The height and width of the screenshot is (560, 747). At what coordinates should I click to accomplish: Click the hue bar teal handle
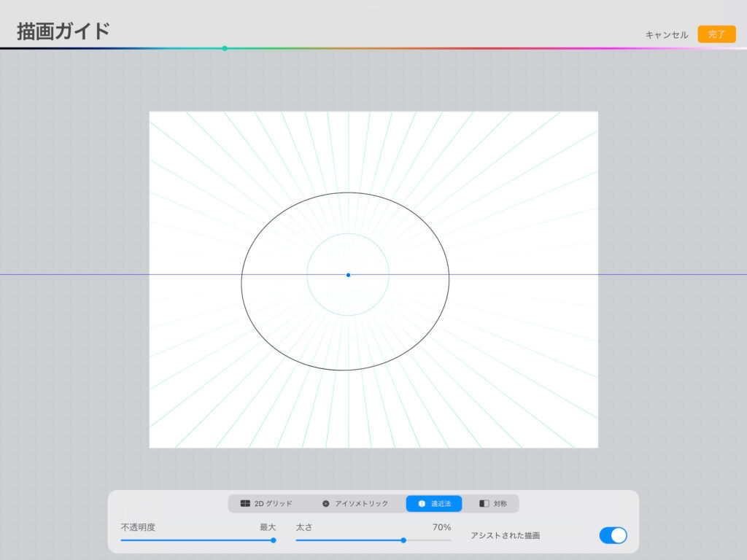225,48
